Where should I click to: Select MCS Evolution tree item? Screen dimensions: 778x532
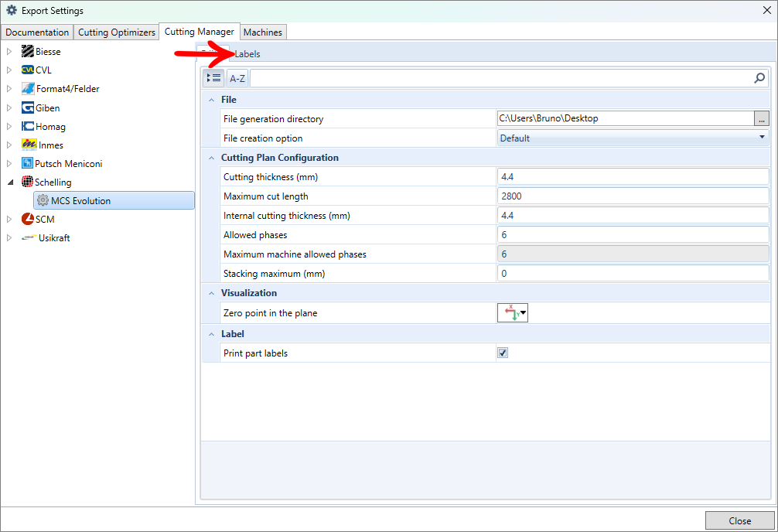(114, 200)
